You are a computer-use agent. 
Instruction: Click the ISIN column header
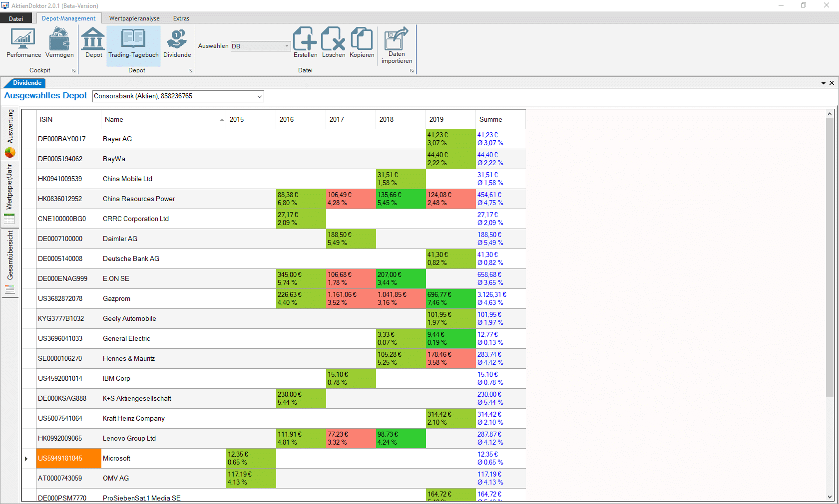coord(68,119)
